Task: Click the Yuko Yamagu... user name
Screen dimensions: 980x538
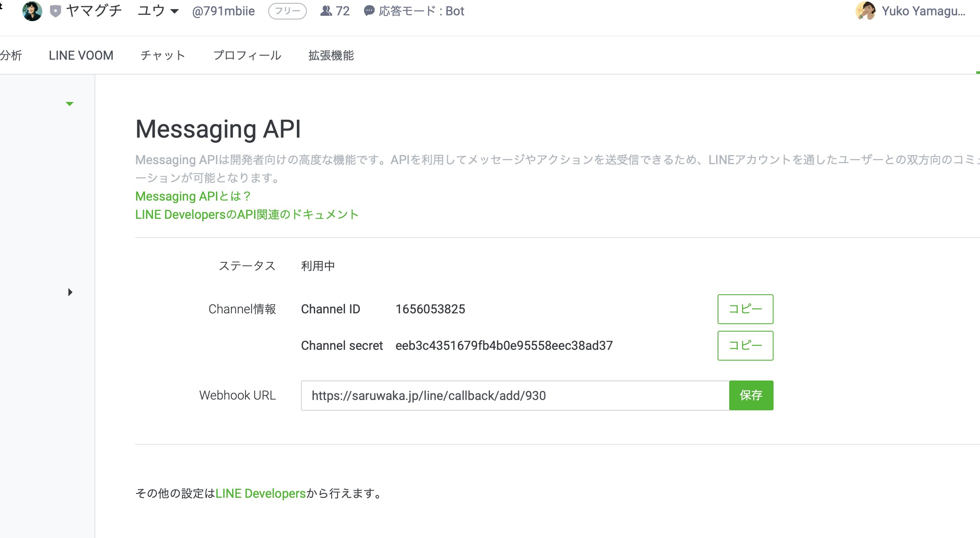Action: click(x=924, y=11)
